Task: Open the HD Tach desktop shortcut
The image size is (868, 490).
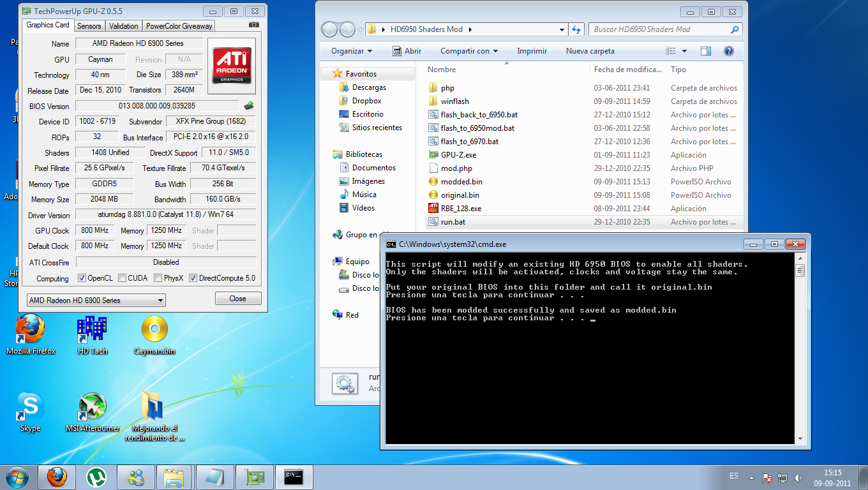Action: 92,335
